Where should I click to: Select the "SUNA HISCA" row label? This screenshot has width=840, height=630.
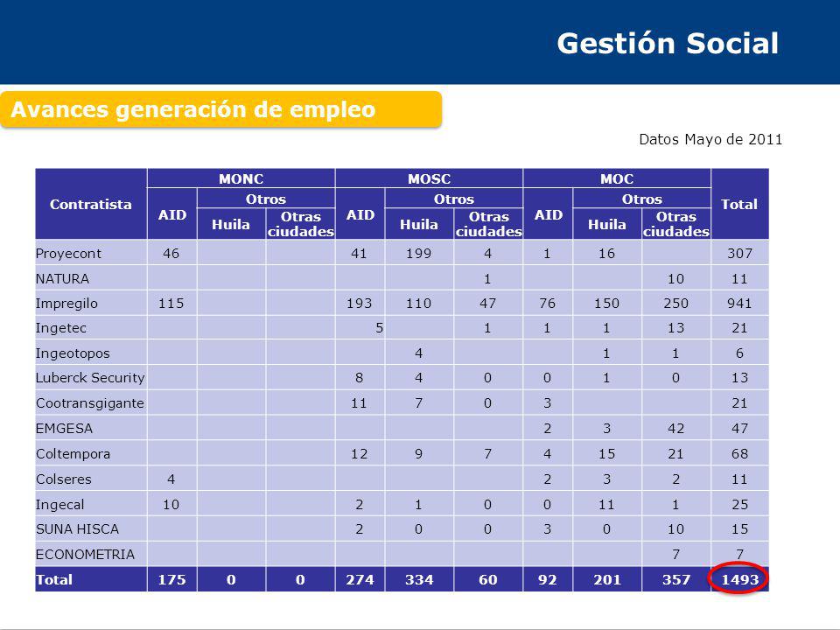tap(77, 529)
